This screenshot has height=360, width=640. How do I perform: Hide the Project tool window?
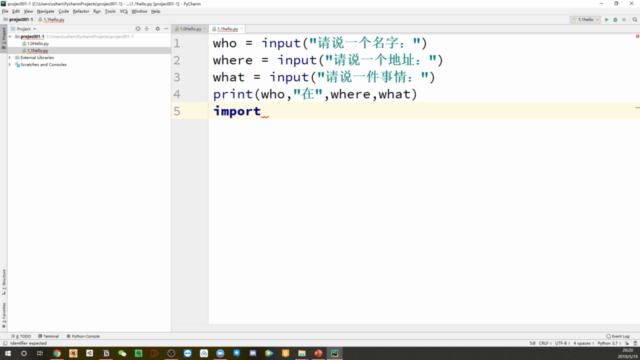coord(166,29)
